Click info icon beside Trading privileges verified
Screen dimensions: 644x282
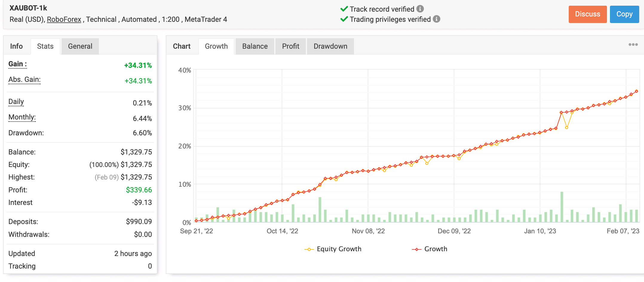[x=437, y=19]
